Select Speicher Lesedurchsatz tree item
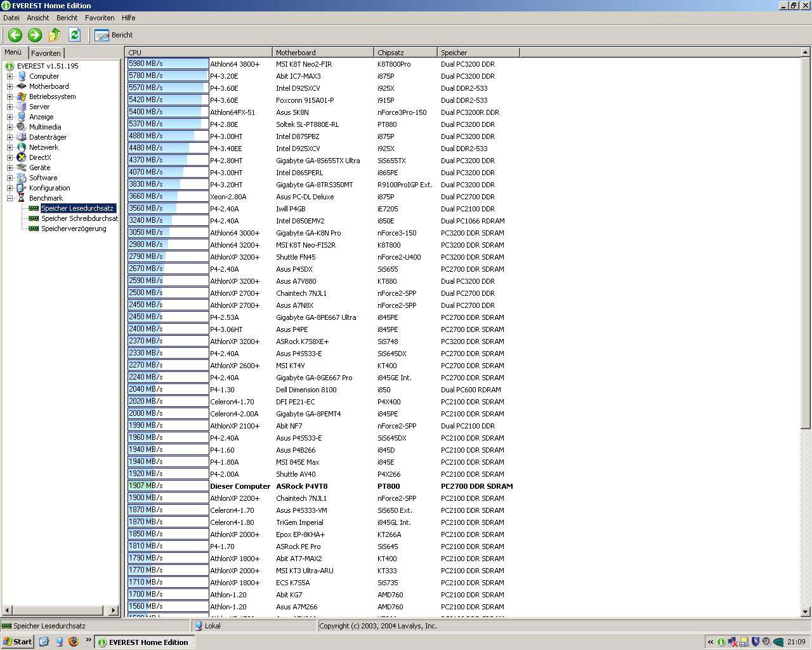 (77, 208)
